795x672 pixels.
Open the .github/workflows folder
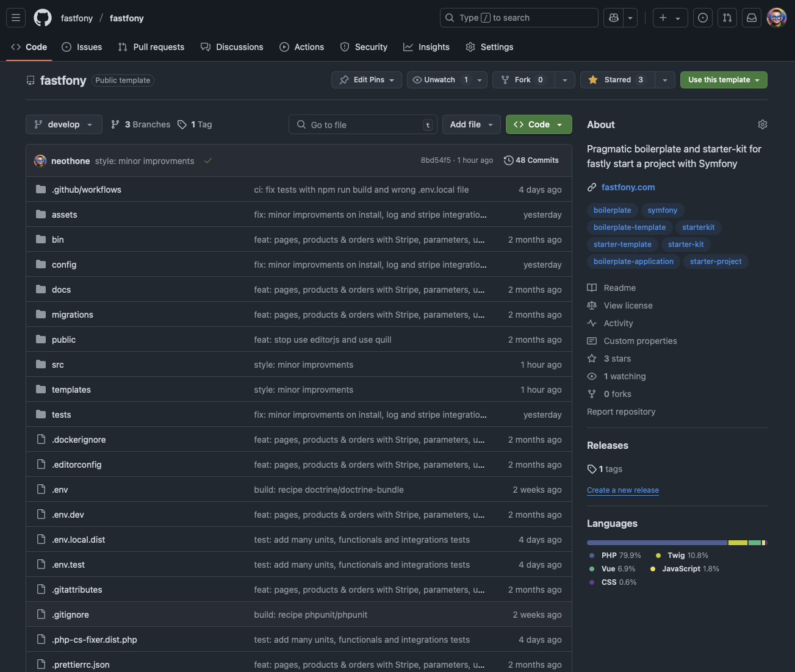87,190
